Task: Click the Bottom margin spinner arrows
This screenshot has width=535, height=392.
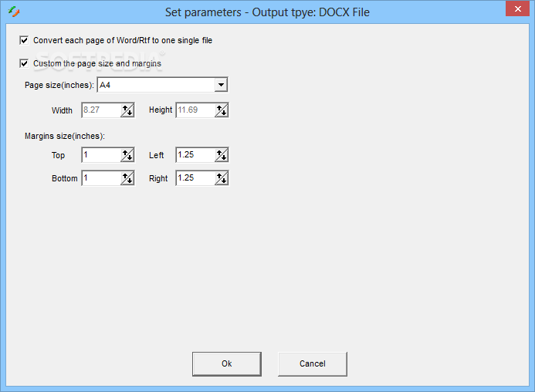Action: tap(127, 178)
